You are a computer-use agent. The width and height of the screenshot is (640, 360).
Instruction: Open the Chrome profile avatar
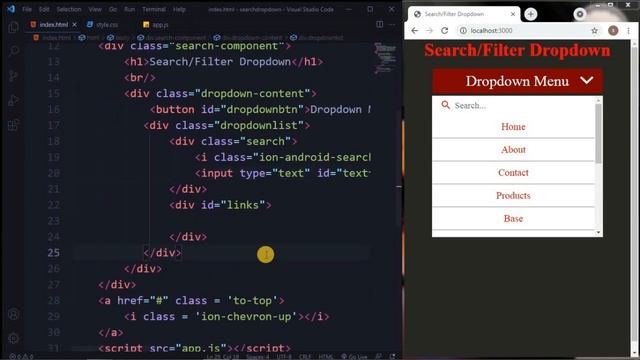coord(613,31)
